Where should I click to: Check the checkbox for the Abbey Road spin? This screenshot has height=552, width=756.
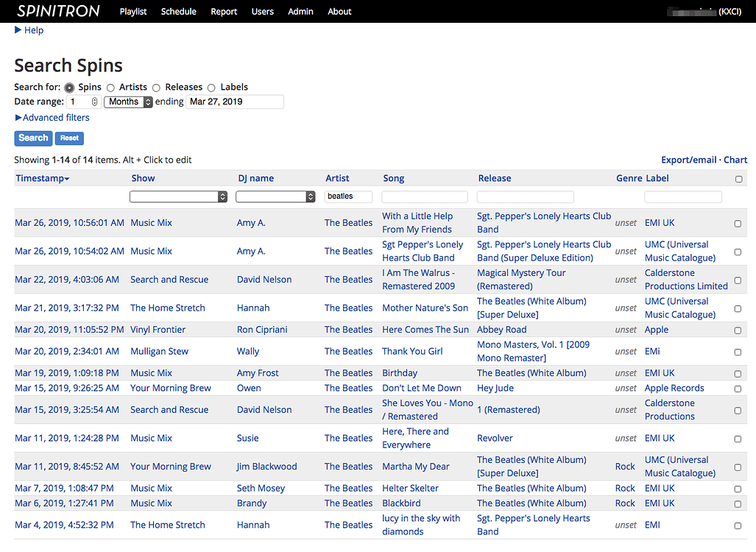pos(738,330)
